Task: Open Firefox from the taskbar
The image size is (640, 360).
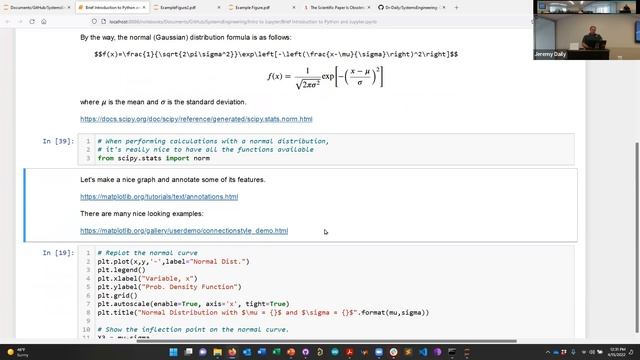Action: (x=232, y=352)
